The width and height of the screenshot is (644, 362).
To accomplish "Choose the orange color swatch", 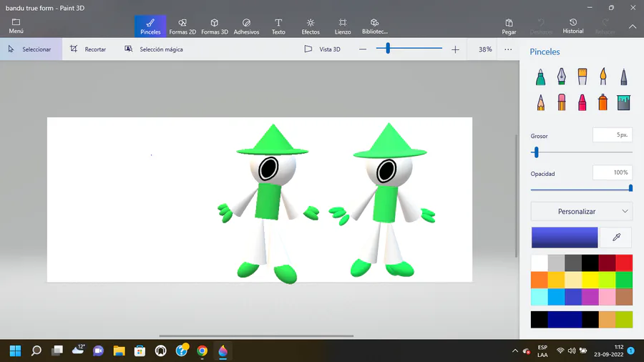I will [540, 280].
